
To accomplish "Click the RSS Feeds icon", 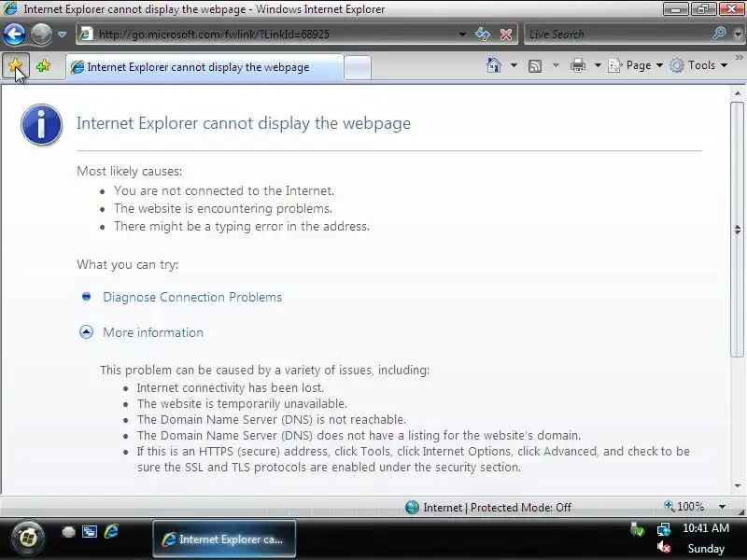I will [x=535, y=65].
